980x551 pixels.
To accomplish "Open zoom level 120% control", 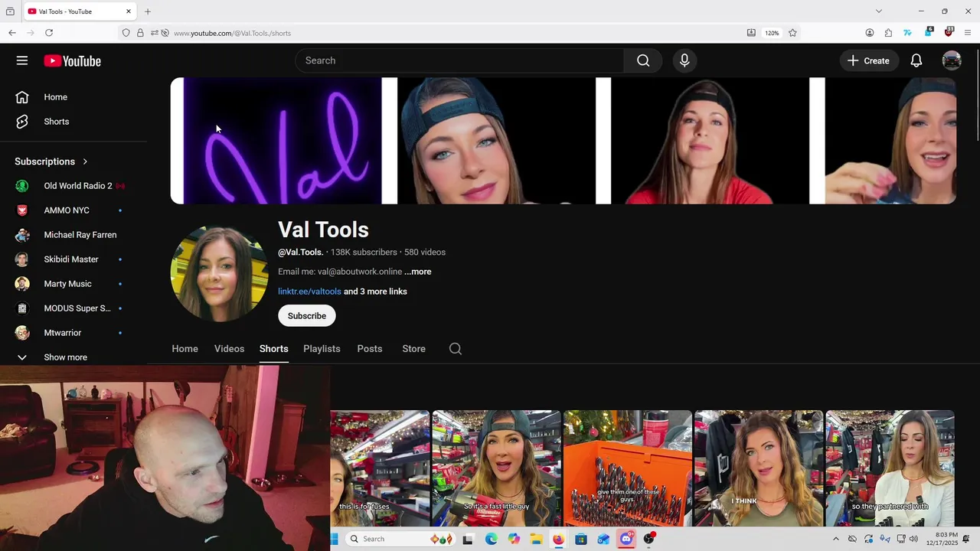I will tap(772, 33).
